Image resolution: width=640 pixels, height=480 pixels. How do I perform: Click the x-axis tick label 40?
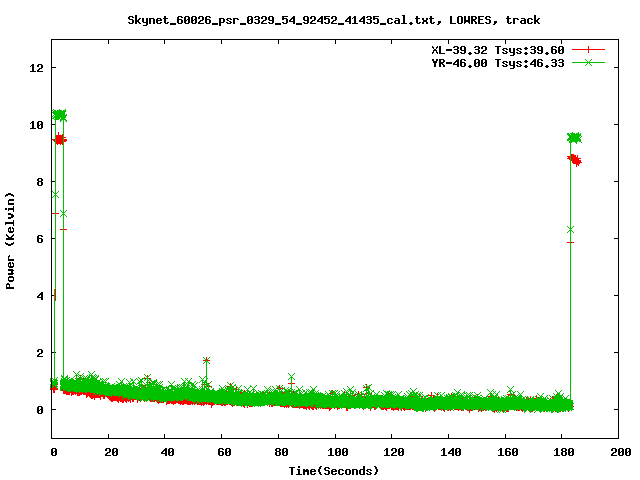coord(167,452)
